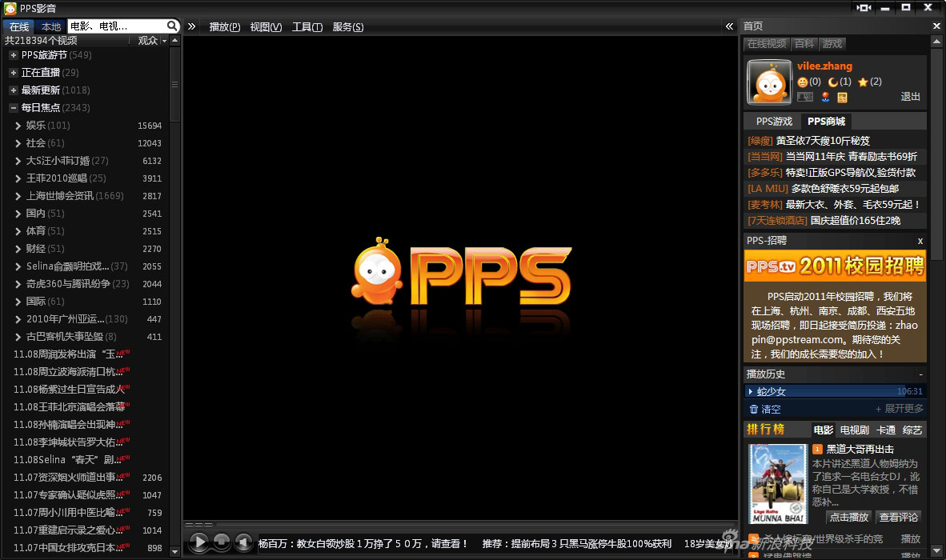Click the double-arrow beside the 播放 menu
The image size is (946, 560).
(191, 26)
